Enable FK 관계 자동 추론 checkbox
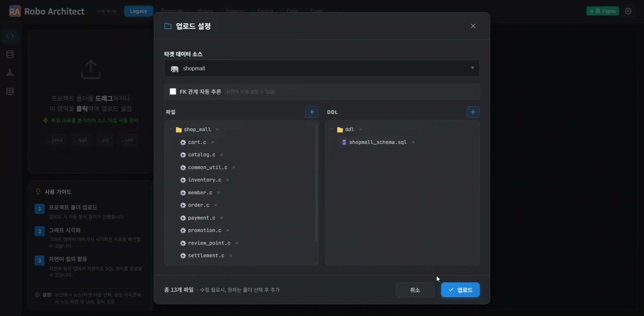This screenshot has width=644, height=316. coord(173,92)
